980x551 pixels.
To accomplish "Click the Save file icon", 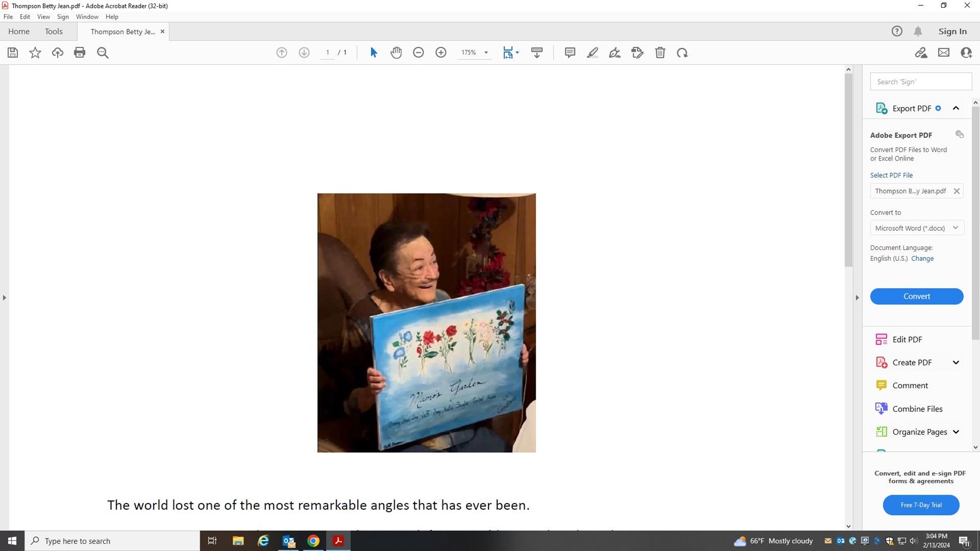I will 13,53.
